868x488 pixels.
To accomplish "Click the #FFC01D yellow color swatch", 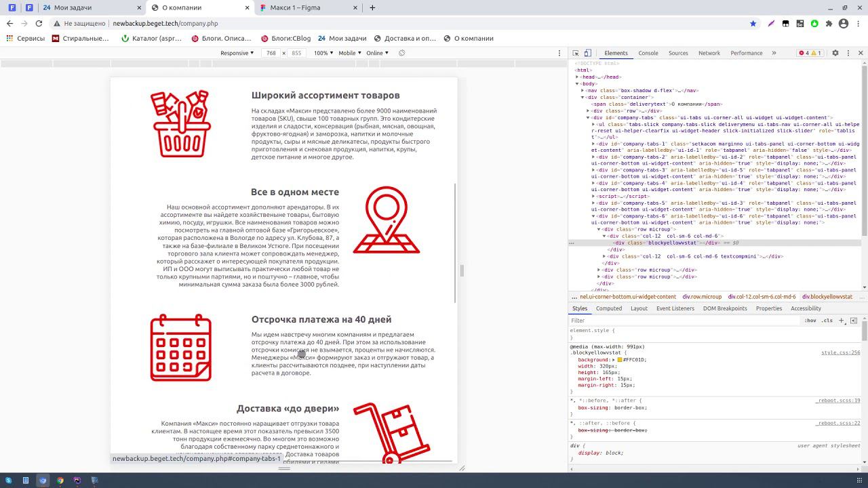I will pyautogui.click(x=620, y=360).
